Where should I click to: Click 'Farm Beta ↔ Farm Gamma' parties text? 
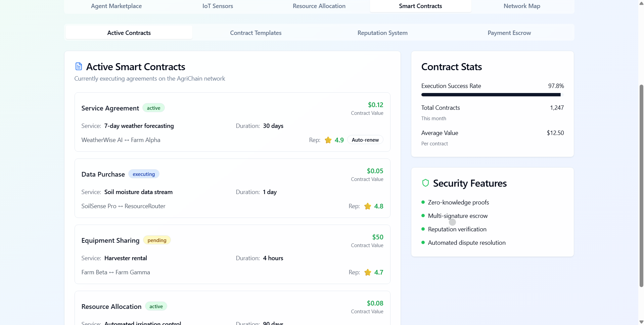(x=116, y=272)
